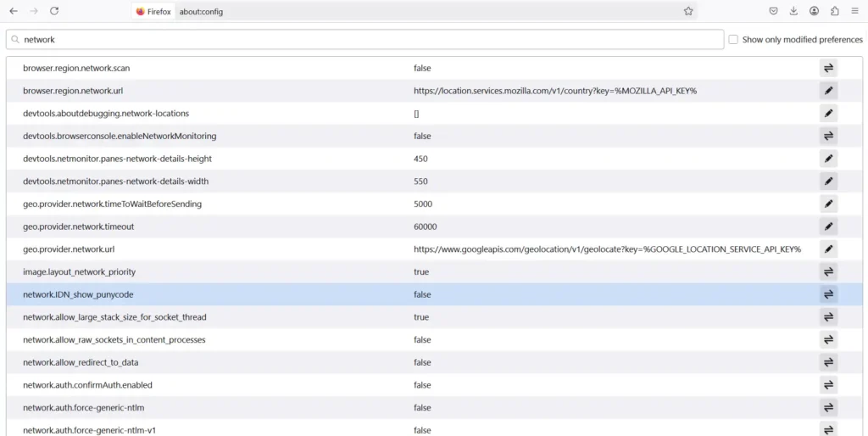
Task: Toggle image.layout_network_priority setting
Action: pos(828,272)
